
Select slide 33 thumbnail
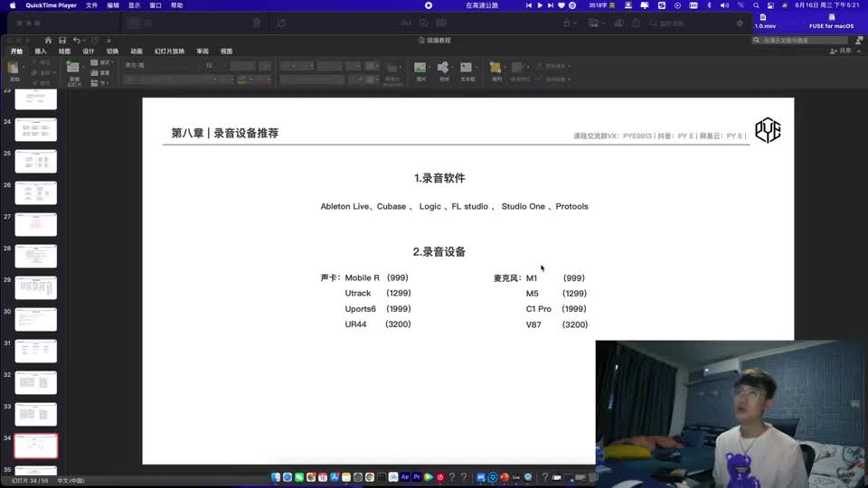(36, 415)
